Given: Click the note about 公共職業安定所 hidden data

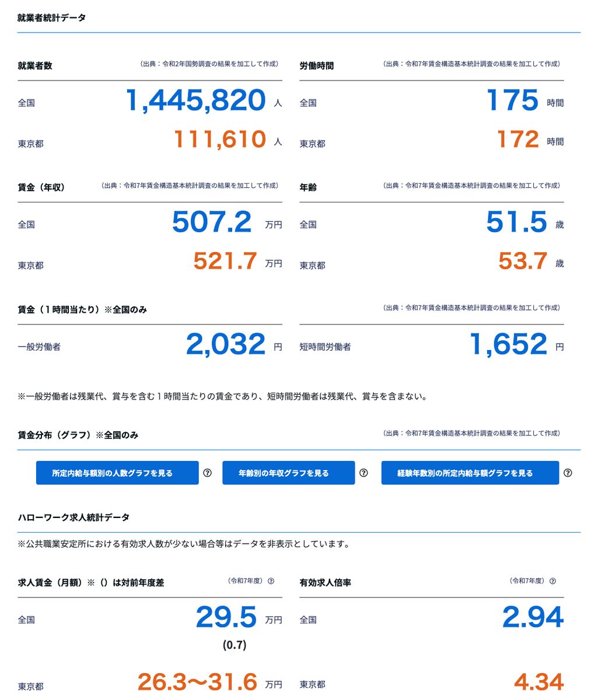Looking at the screenshot, I should click(184, 544).
